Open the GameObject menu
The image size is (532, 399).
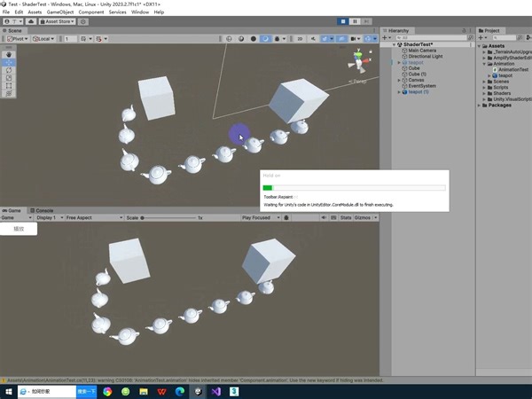pyautogui.click(x=60, y=12)
